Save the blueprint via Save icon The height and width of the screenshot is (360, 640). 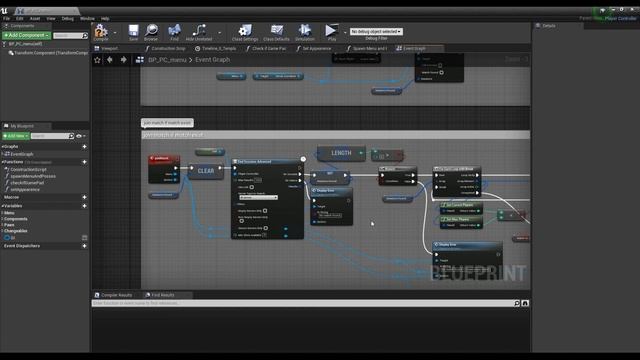click(133, 32)
